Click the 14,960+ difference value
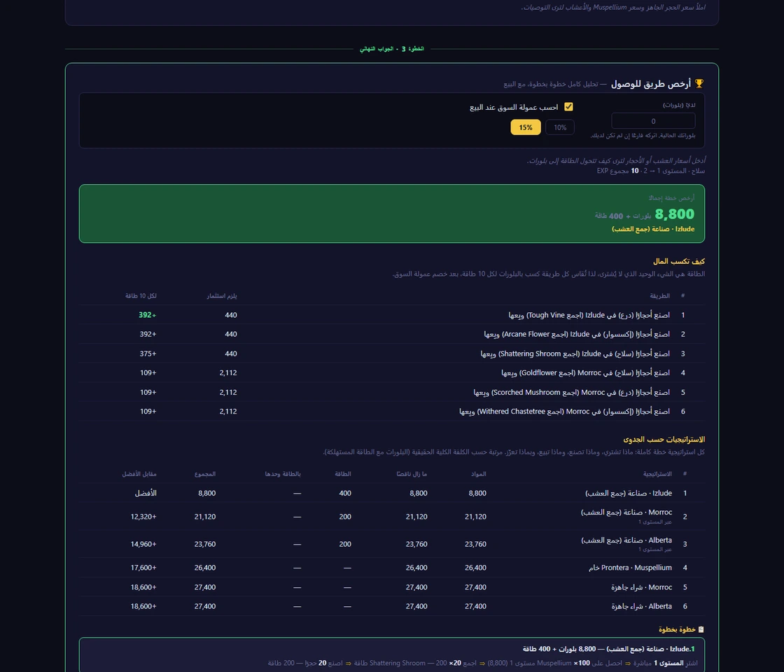Viewport: 784px width, 672px height. click(x=143, y=544)
